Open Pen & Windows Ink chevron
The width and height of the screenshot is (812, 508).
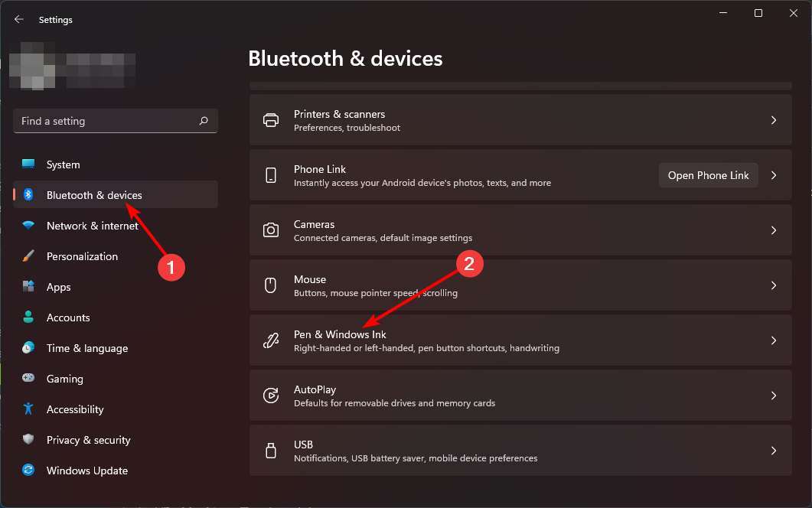(774, 340)
